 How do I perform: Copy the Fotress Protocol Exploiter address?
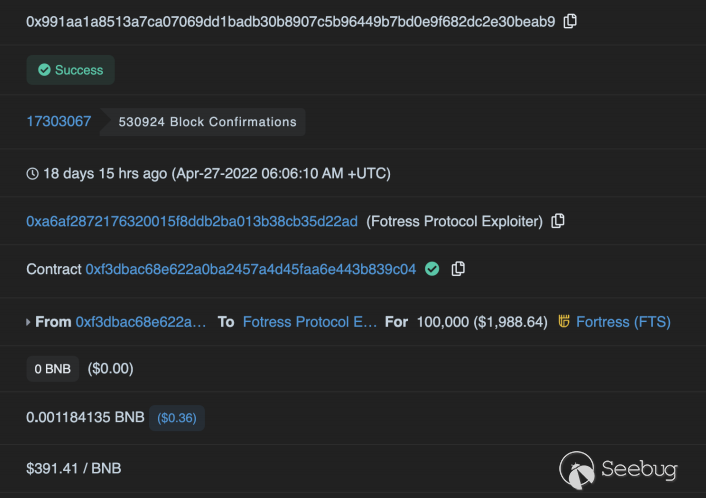tap(558, 221)
